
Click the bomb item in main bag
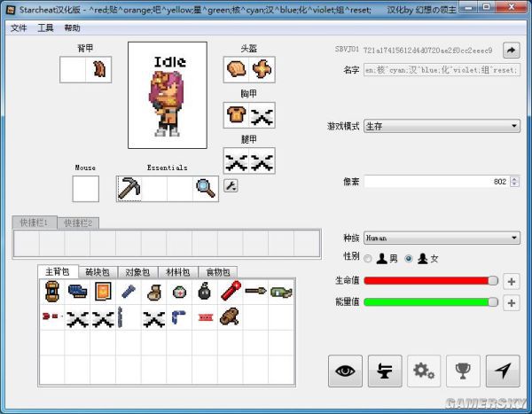(x=204, y=292)
